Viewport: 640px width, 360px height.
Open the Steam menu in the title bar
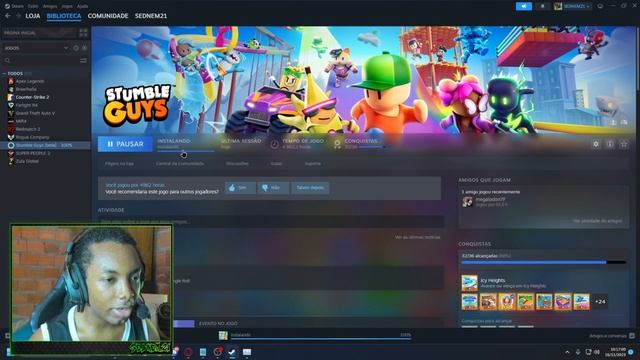pos(14,6)
